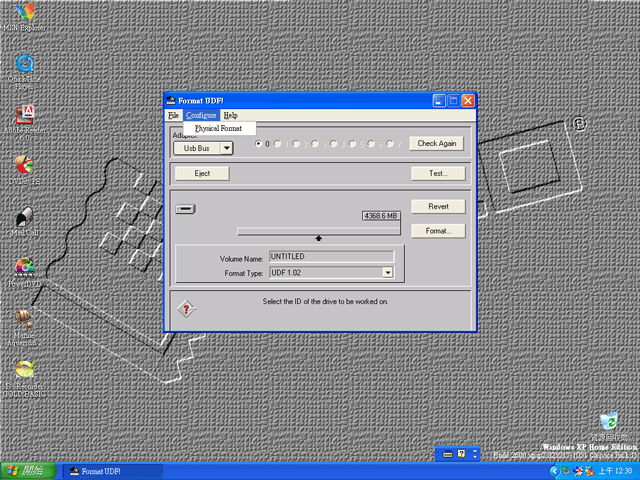Select drive ID 4 radio button
The width and height of the screenshot is (640, 480).
click(x=334, y=144)
